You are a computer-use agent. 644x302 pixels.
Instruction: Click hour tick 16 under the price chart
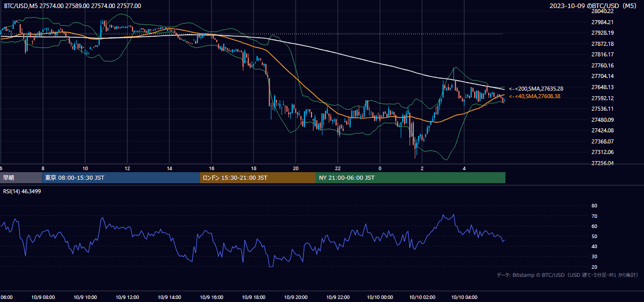click(x=212, y=168)
